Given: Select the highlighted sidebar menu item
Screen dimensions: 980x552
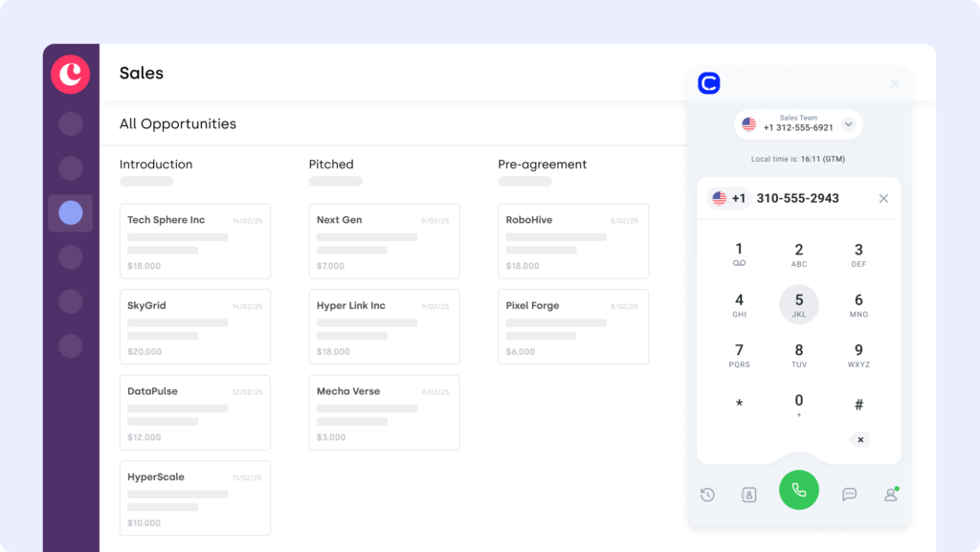Looking at the screenshot, I should tap(71, 212).
